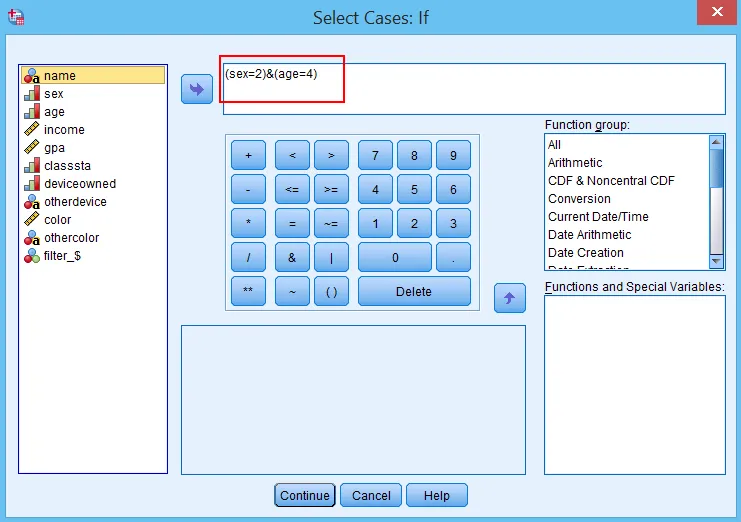Image resolution: width=741 pixels, height=522 pixels.
Task: Click the exponent ** keypad button
Action: [249, 291]
